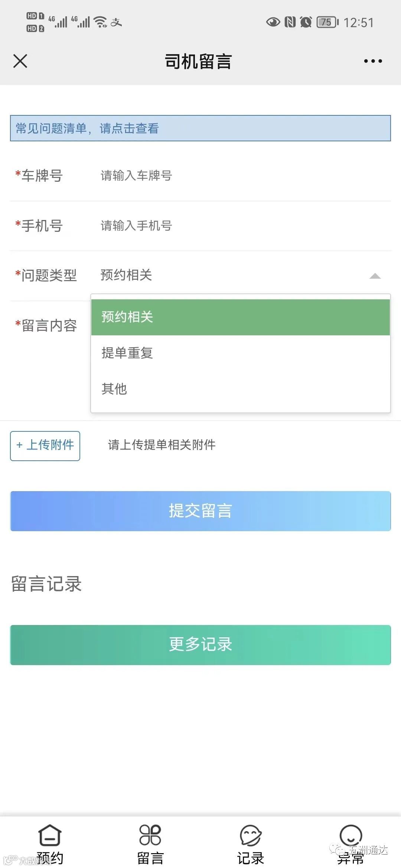Tap the eye comfort status icon

(273, 22)
